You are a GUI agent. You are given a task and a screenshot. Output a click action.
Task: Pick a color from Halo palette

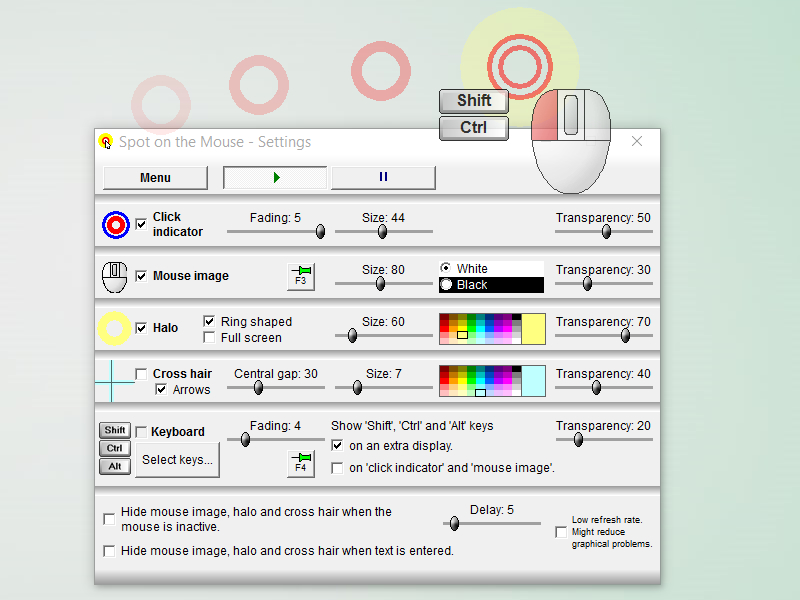pos(480,329)
